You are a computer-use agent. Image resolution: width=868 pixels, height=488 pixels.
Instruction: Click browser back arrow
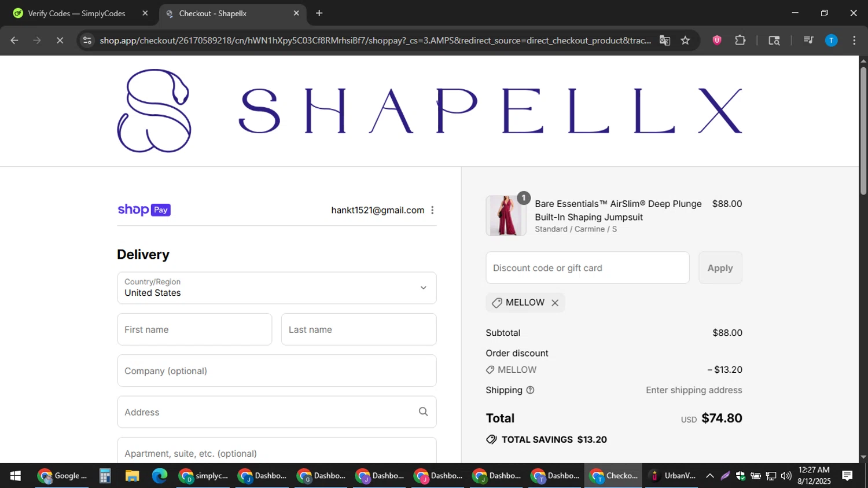click(14, 40)
